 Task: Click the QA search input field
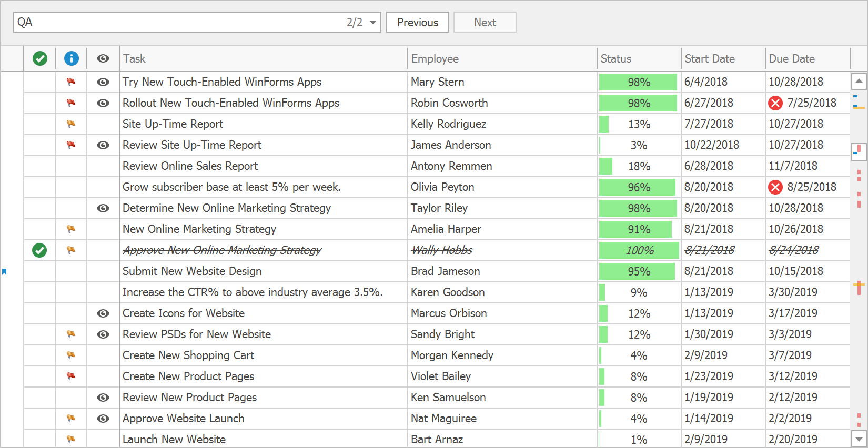tap(179, 23)
